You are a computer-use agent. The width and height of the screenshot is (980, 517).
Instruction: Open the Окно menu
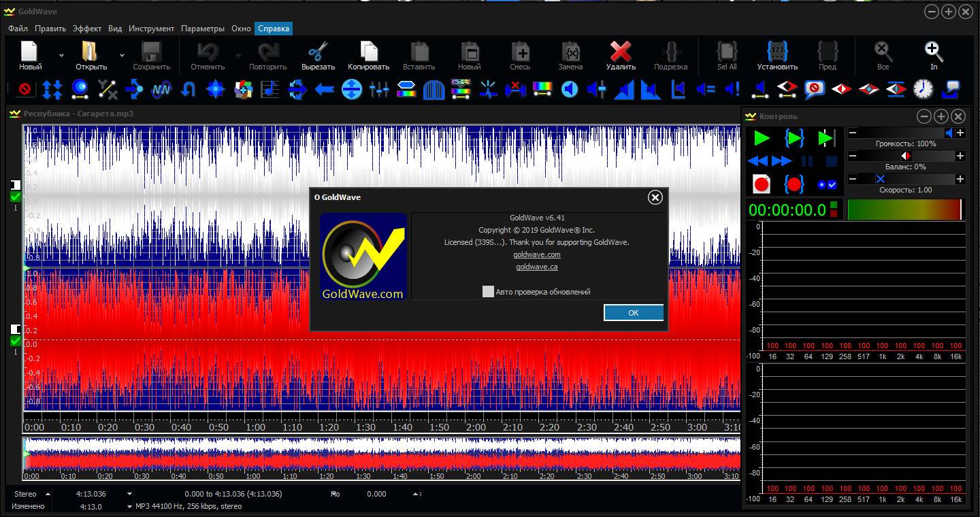pyautogui.click(x=241, y=29)
